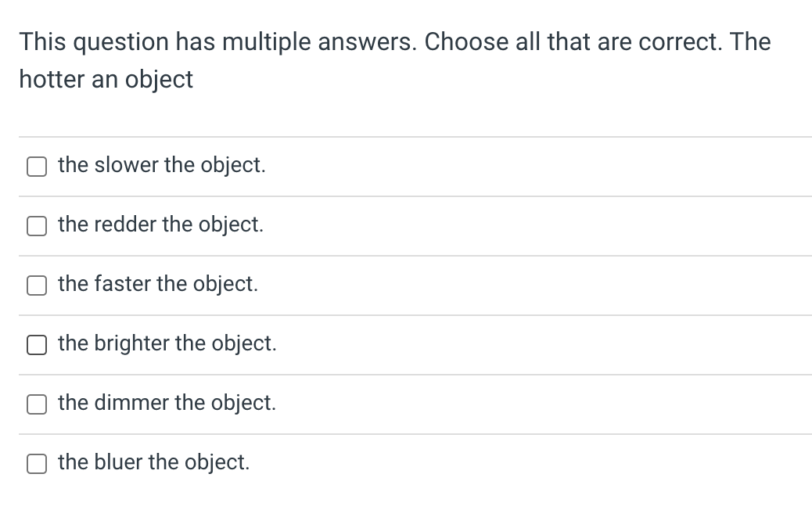Tick the 'the redder the object' checkbox
This screenshot has width=812, height=510.
point(37,226)
